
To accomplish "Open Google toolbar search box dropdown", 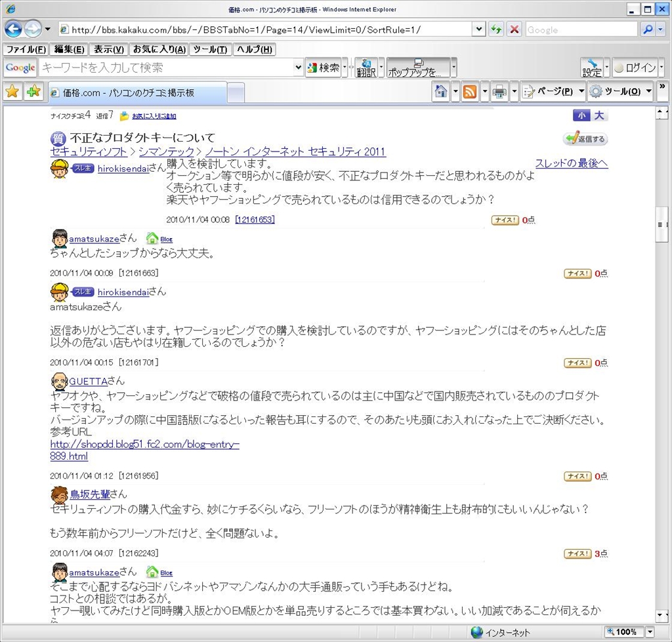I will point(299,68).
